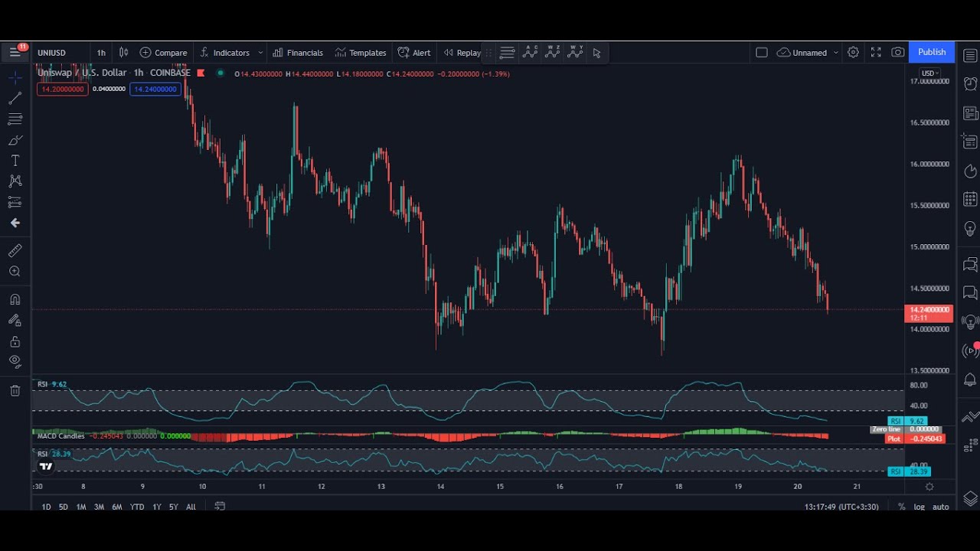Choose the brush drawing tool
Image resolution: width=980 pixels, height=551 pixels.
15,140
